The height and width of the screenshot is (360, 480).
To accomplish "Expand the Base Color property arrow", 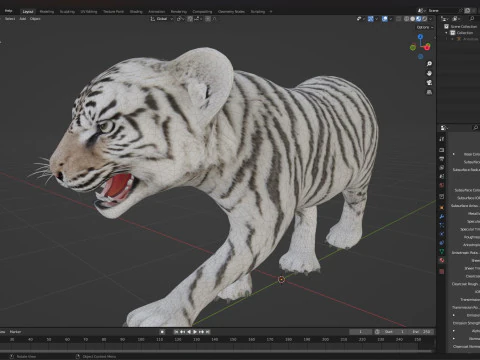I will click(x=454, y=154).
